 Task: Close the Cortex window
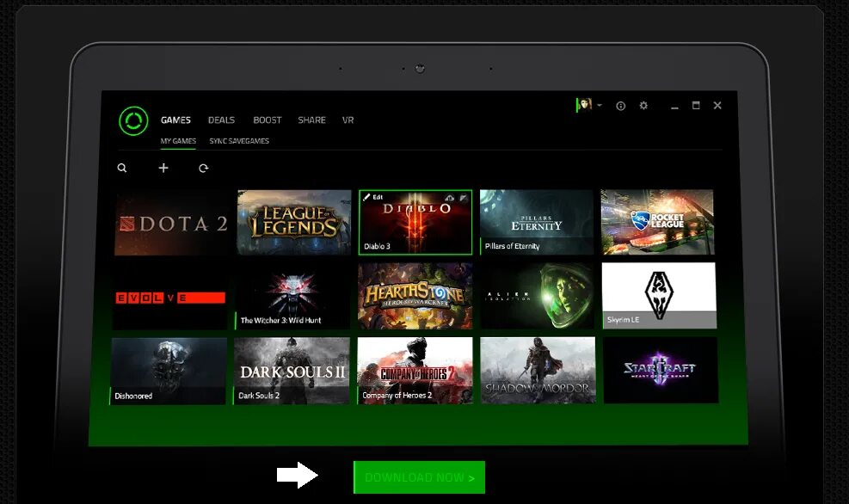(x=717, y=106)
